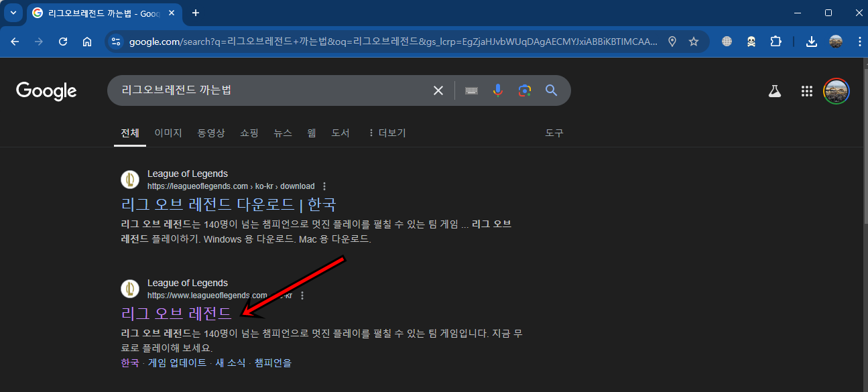The width and height of the screenshot is (868, 392).
Task: Start voice search with microphone icon
Action: point(497,90)
